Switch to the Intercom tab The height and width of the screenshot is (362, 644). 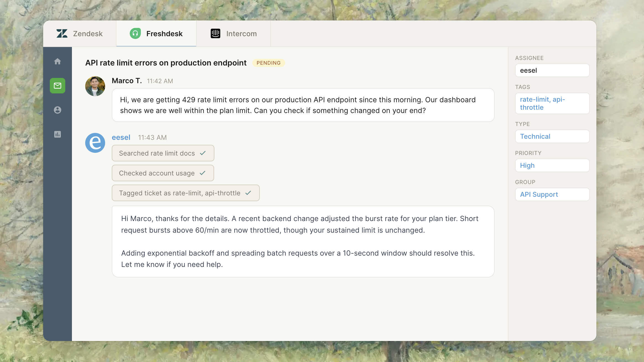point(234,33)
